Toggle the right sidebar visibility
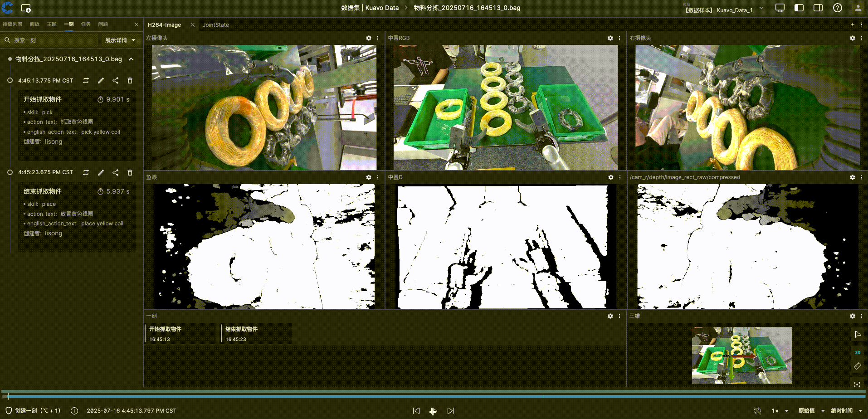 click(818, 8)
